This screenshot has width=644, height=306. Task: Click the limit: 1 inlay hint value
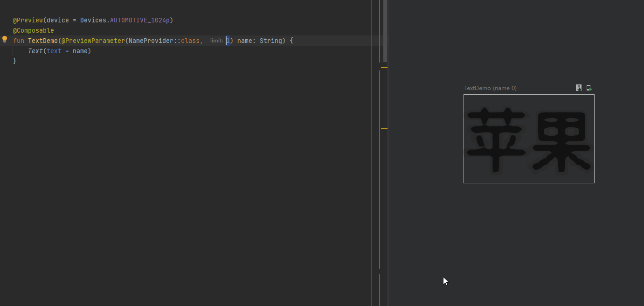(227, 41)
